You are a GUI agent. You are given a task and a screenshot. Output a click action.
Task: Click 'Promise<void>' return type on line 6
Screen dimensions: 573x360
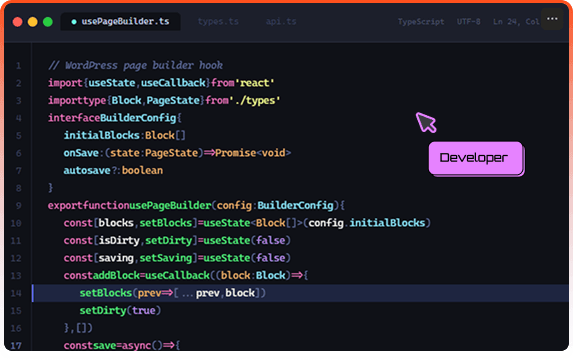[x=253, y=153]
